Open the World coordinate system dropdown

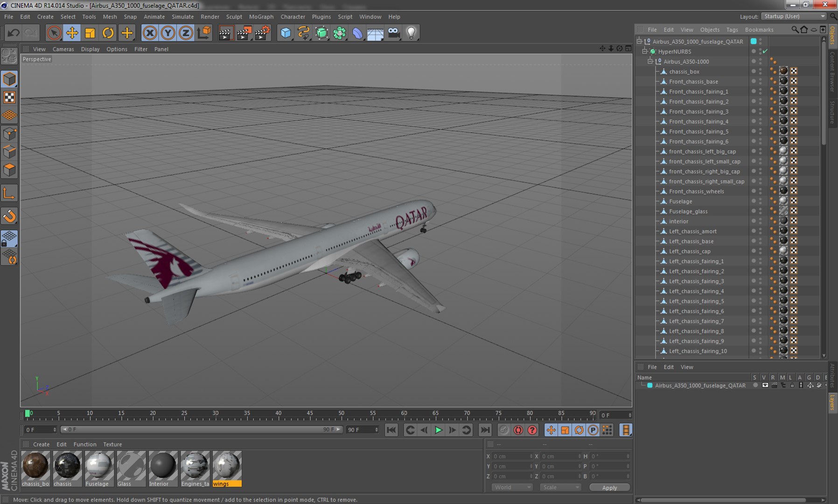pyautogui.click(x=512, y=487)
